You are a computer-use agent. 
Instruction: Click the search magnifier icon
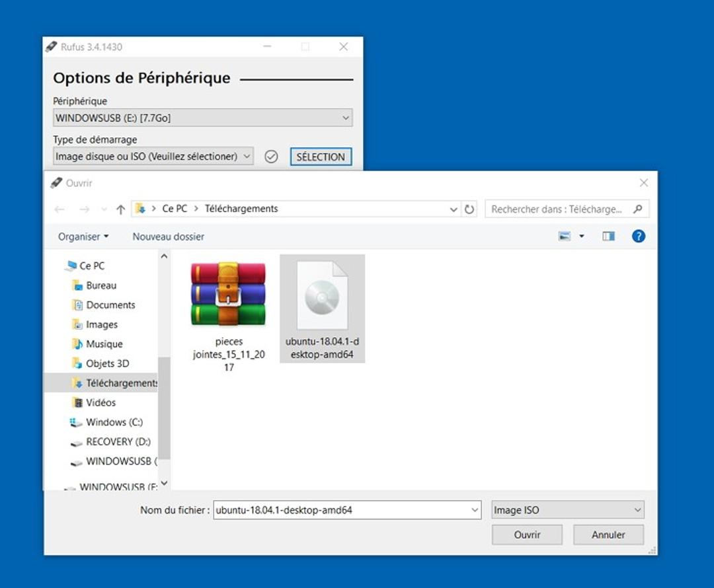click(x=637, y=209)
